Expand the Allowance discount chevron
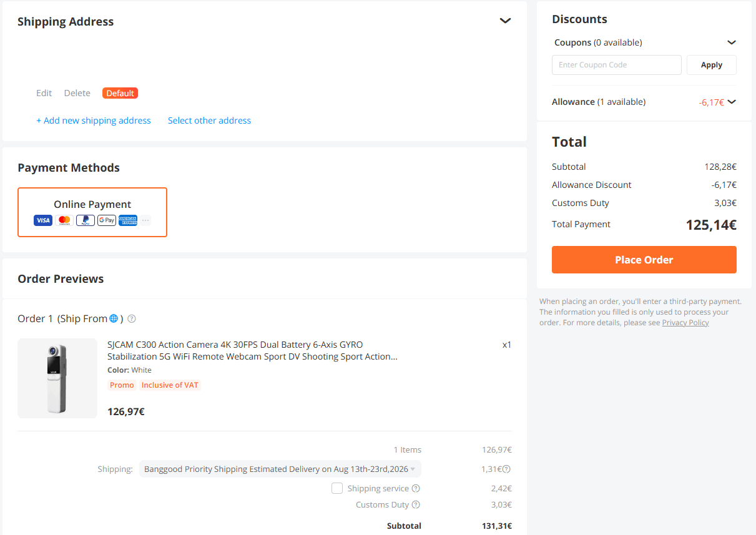This screenshot has height=535, width=756. pyautogui.click(x=732, y=102)
